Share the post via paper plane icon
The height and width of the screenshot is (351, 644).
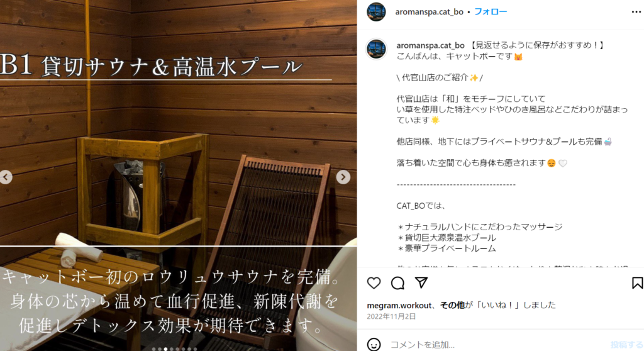click(421, 282)
